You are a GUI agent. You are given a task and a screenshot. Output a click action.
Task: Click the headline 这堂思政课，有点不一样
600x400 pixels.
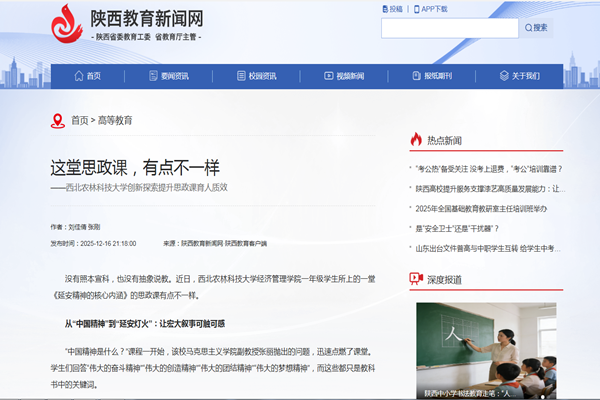tap(135, 168)
